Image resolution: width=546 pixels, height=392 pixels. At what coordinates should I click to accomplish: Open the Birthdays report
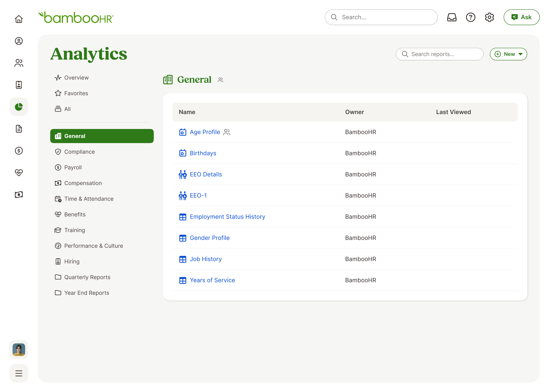pyautogui.click(x=203, y=153)
